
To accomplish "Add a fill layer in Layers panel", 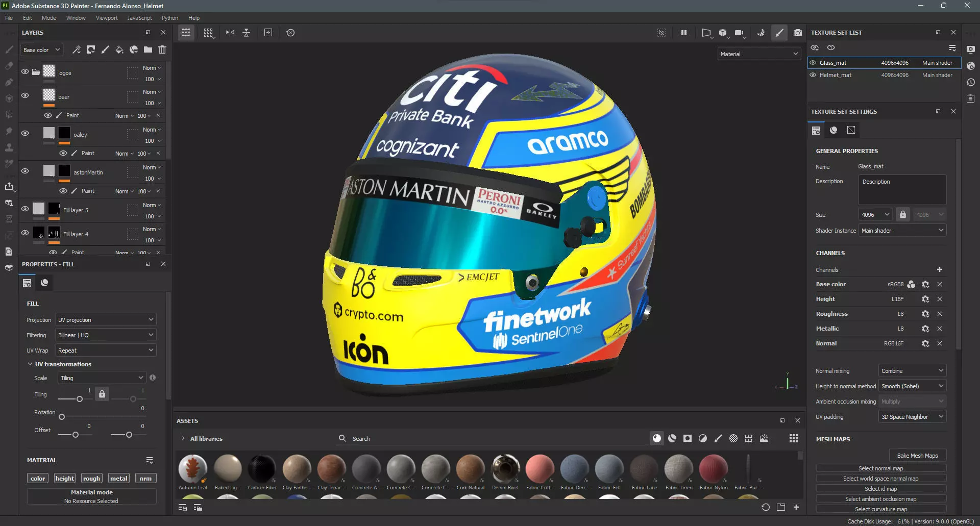I will coord(119,49).
